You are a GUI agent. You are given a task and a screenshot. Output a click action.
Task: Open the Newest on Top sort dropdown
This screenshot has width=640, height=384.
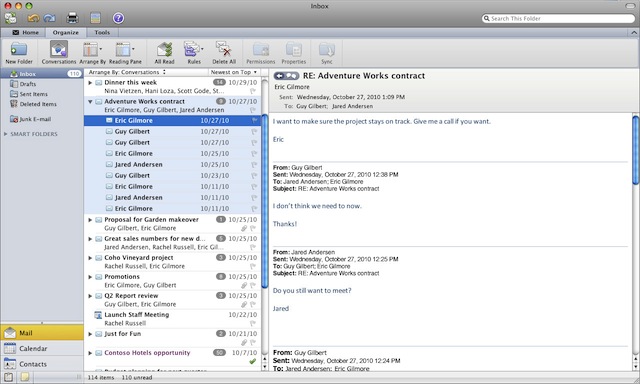233,72
